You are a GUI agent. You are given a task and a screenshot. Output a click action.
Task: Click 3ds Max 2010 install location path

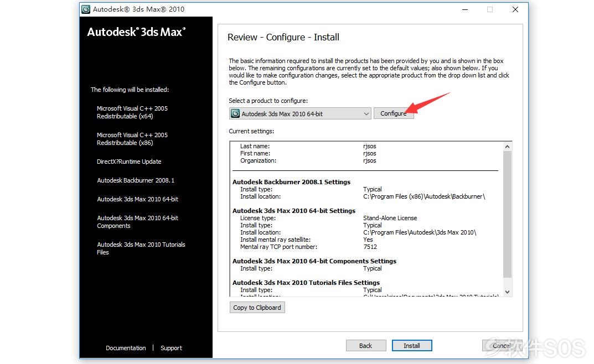(x=420, y=232)
